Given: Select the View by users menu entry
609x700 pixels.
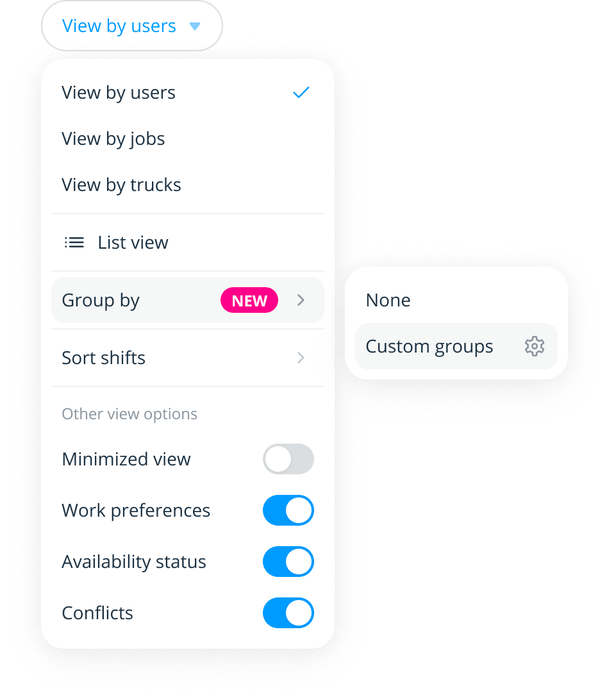Looking at the screenshot, I should click(119, 92).
